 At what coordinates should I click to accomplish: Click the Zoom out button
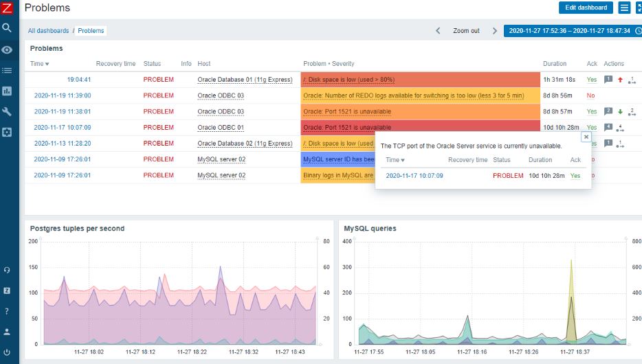point(466,31)
